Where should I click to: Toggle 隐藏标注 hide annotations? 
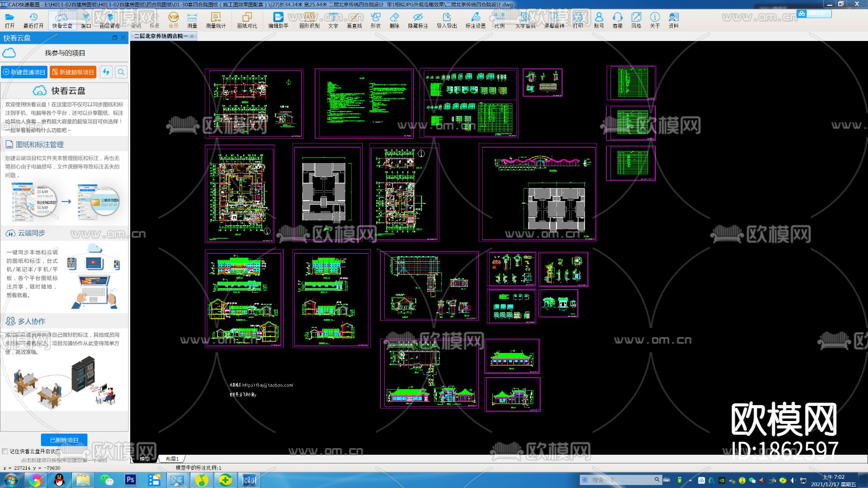[418, 20]
